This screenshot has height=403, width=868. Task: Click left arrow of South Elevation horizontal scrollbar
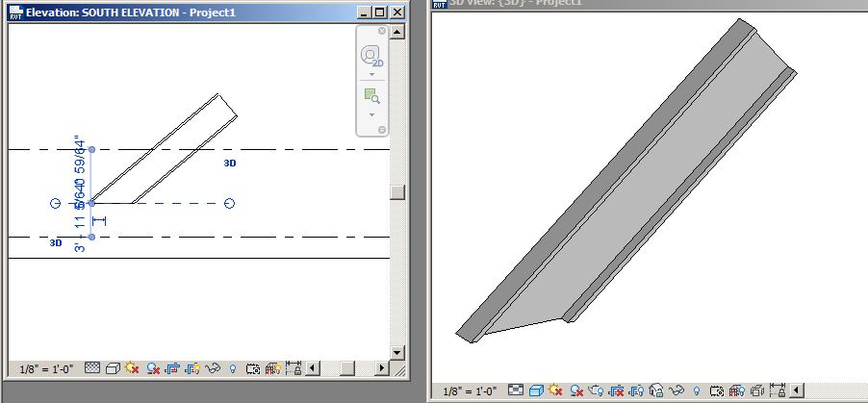[x=312, y=368]
